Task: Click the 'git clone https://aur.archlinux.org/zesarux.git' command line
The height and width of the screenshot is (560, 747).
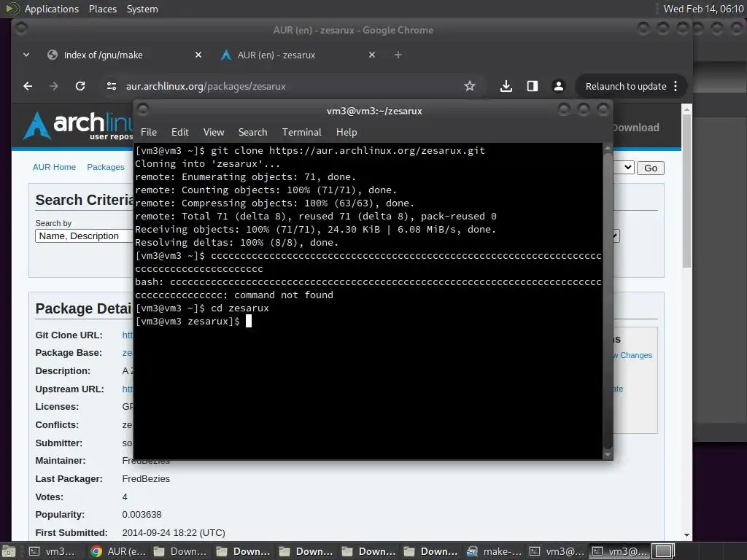Action: (348, 150)
